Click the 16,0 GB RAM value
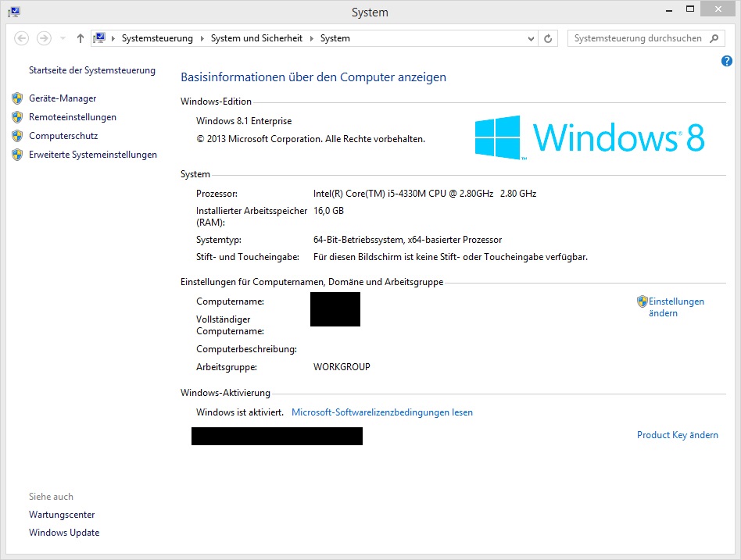Screen dimensions: 741x560 point(328,211)
